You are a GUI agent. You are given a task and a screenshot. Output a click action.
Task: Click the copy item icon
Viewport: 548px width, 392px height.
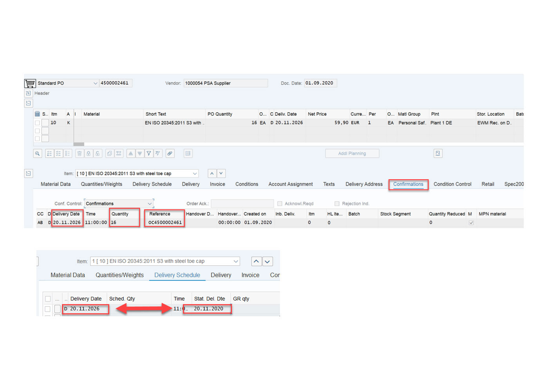[x=109, y=153]
